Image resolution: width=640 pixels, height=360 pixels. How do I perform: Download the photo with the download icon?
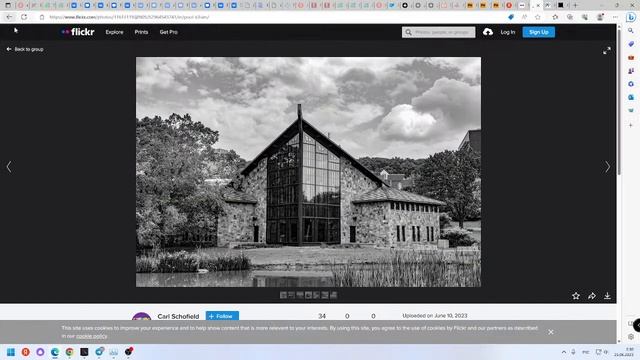[607, 296]
